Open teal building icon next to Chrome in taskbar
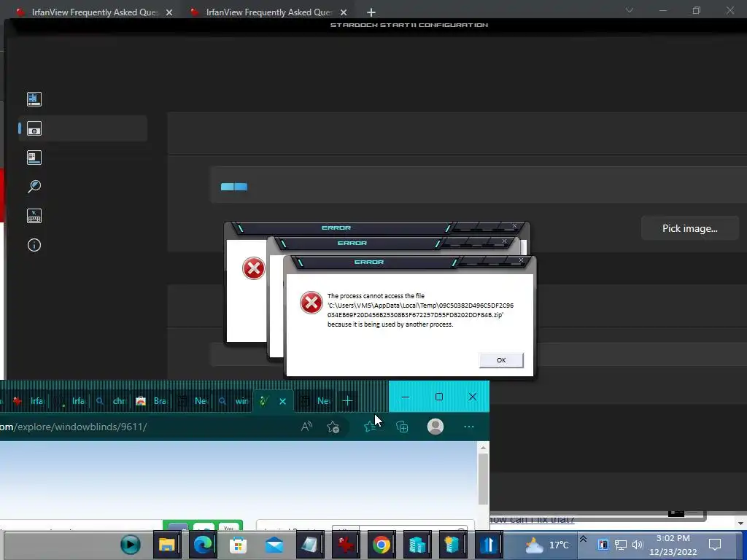 (417, 545)
